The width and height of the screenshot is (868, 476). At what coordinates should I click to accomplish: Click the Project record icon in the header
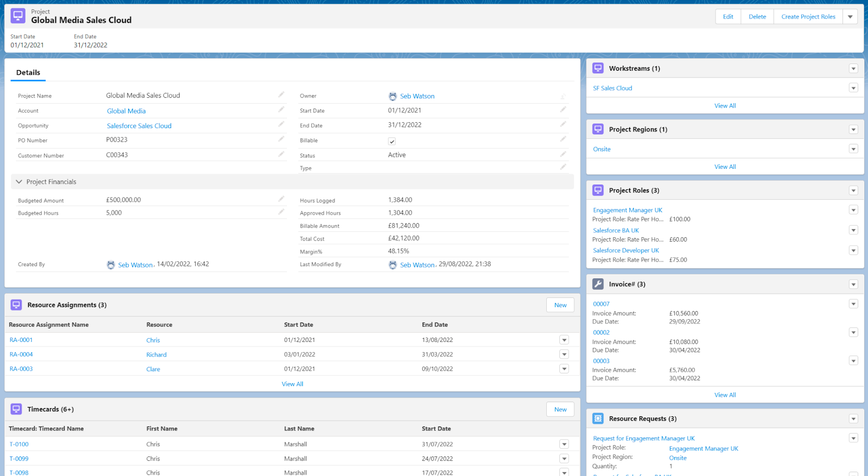(x=18, y=16)
